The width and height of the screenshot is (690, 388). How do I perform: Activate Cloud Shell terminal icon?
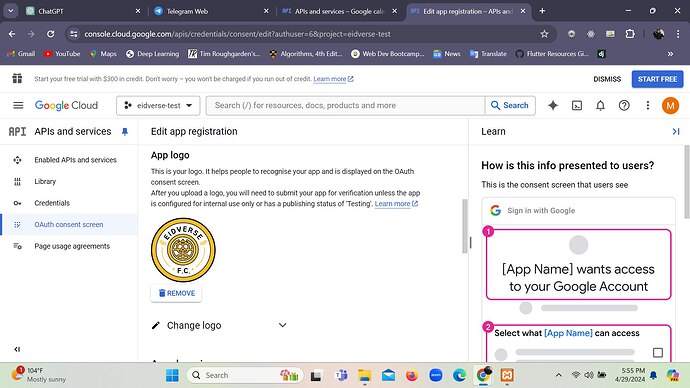pos(577,105)
